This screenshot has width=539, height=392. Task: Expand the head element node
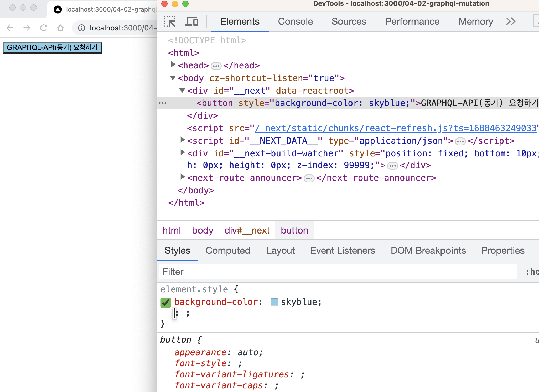pyautogui.click(x=173, y=65)
